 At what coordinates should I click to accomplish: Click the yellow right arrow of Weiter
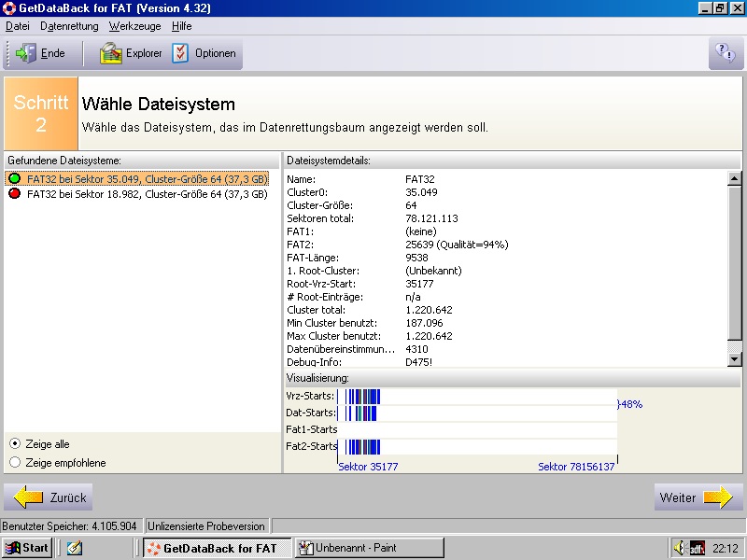pyautogui.click(x=718, y=497)
